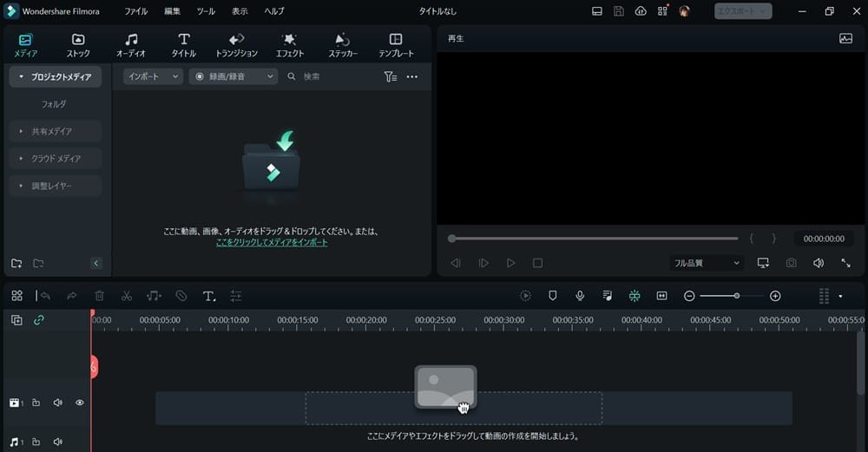Viewport: 868px width, 452px height.
Task: Click the timeline layout grid icon
Action: click(17, 296)
